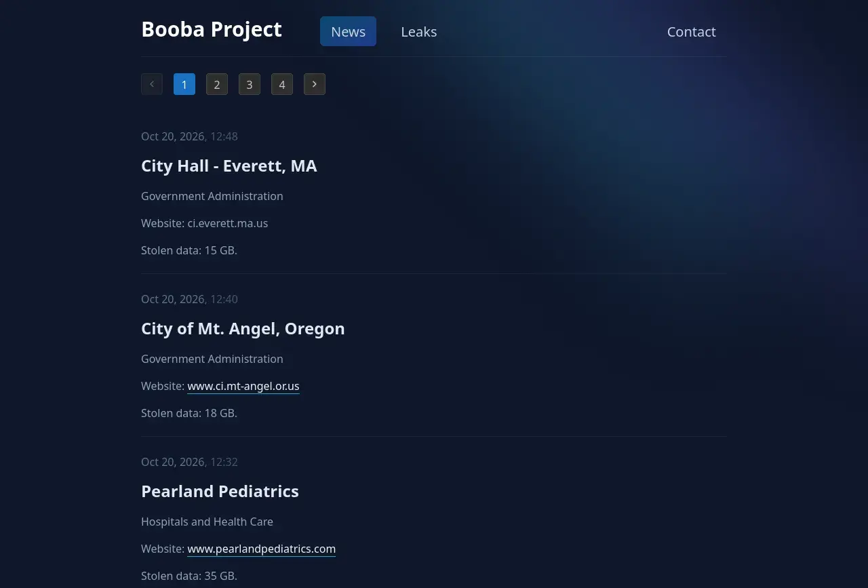Go to page 4 in the pagination
The height and width of the screenshot is (588, 868).
(x=282, y=84)
